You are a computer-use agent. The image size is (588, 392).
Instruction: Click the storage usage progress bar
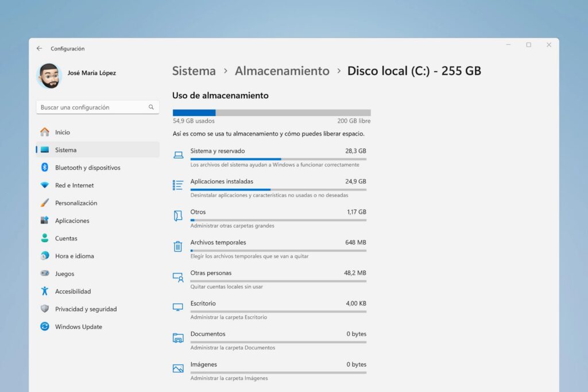click(271, 112)
